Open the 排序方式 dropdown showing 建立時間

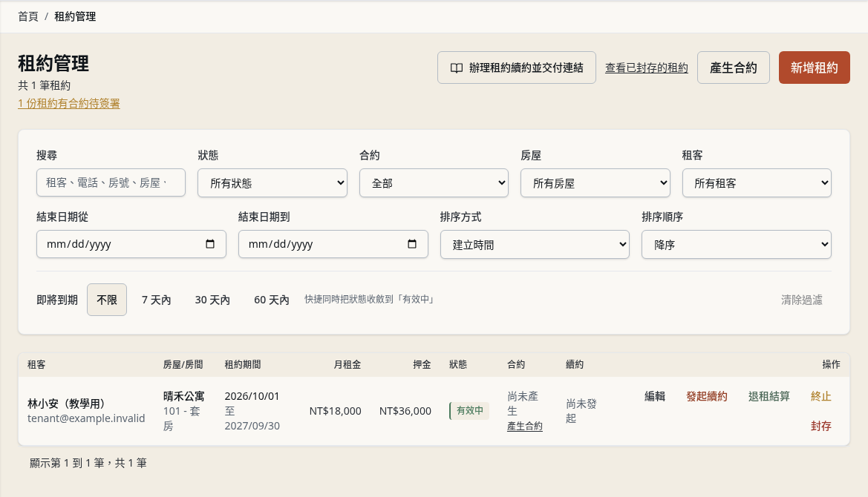[x=535, y=244]
